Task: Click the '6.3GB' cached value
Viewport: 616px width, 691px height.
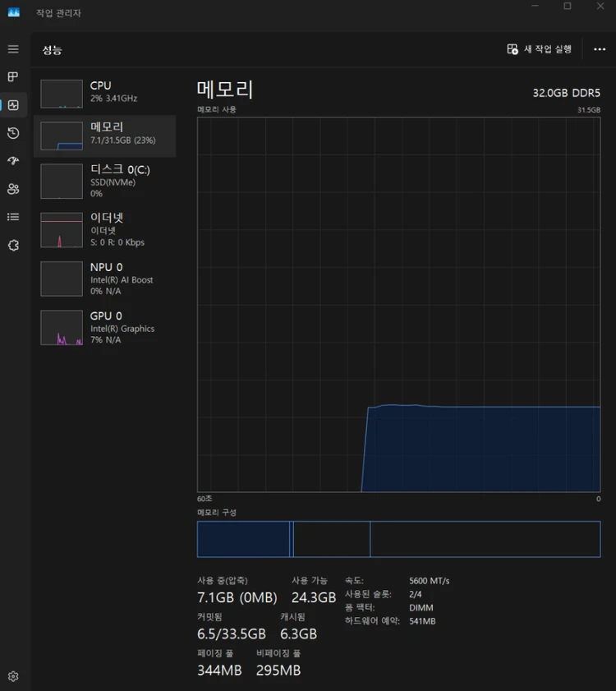Action: point(299,634)
